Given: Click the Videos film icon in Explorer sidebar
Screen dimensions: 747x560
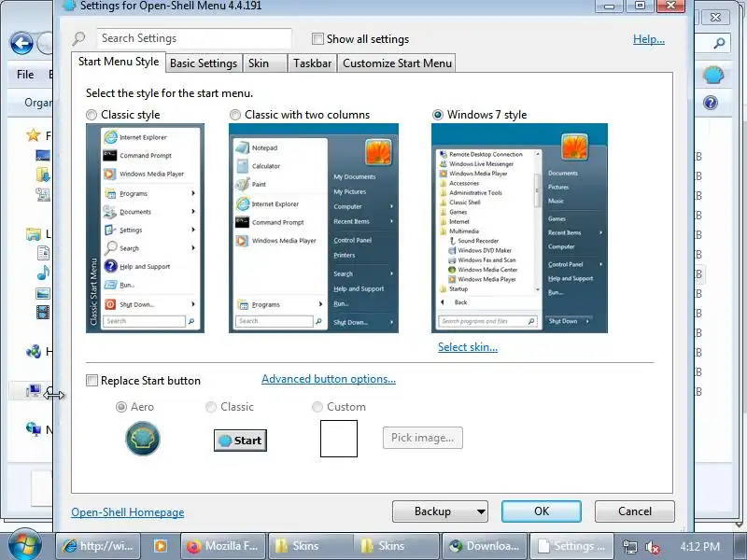Looking at the screenshot, I should pos(43,313).
